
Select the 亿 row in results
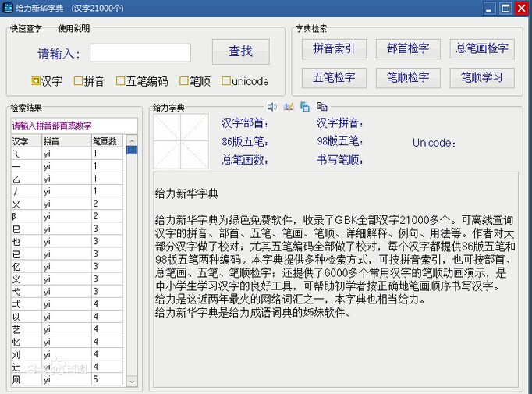(67, 266)
